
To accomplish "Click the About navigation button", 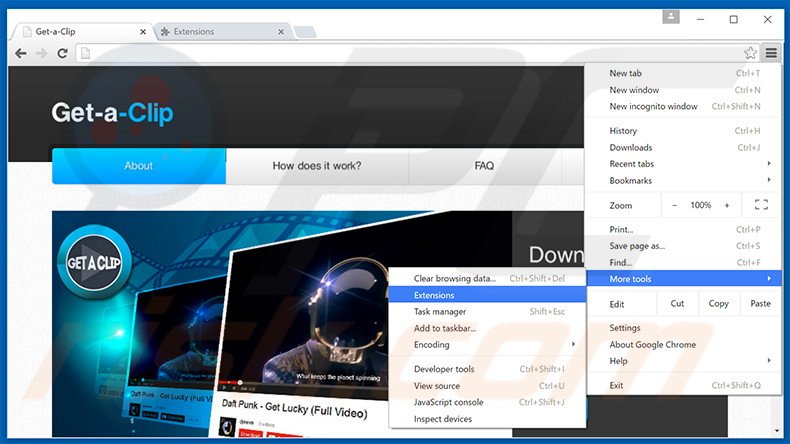I will (x=139, y=166).
